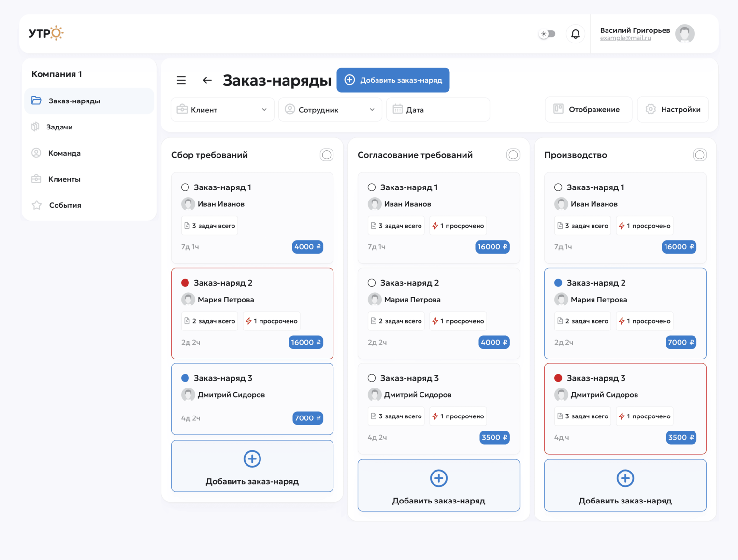738x560 pixels.
Task: Click the Компания 1 heading
Action: (x=57, y=74)
